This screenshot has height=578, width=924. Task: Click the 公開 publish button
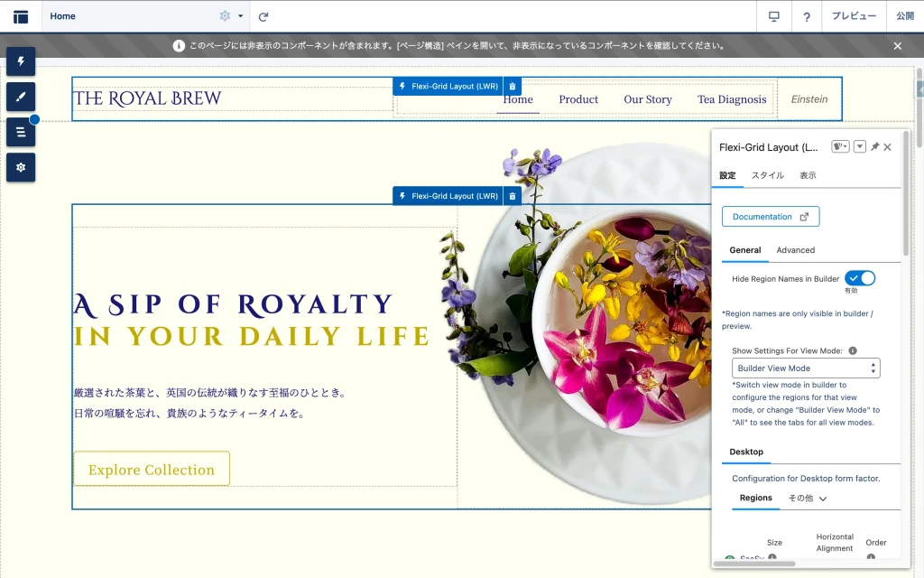click(x=904, y=16)
